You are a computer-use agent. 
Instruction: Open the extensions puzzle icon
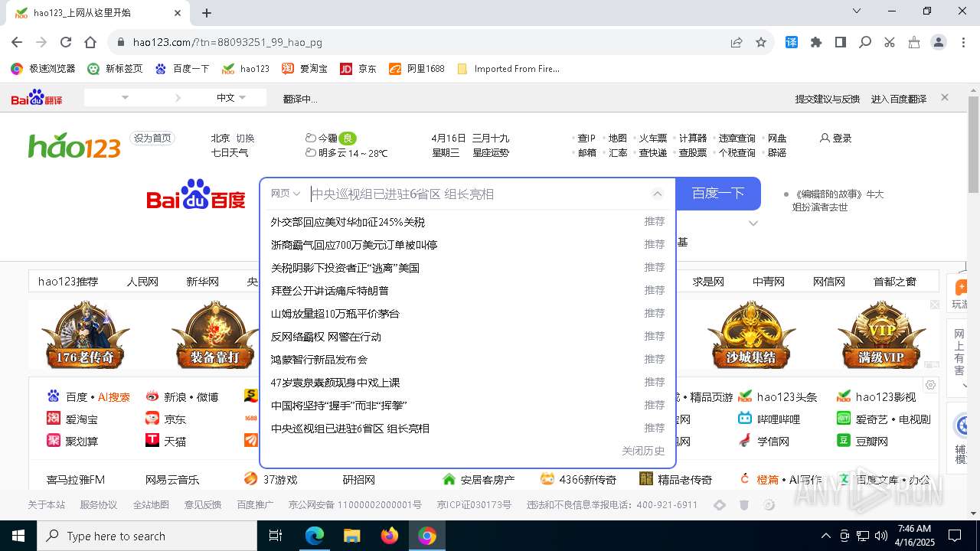point(816,42)
